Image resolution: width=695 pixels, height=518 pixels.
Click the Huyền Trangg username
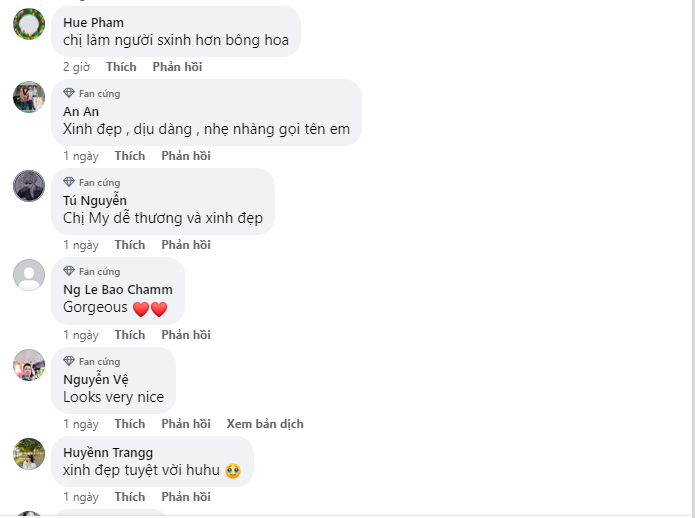point(108,452)
